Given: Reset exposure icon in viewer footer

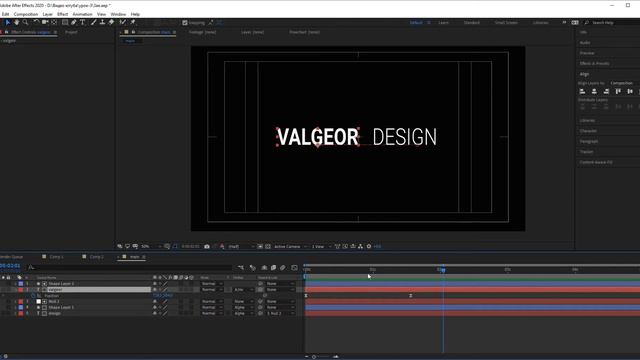Looking at the screenshot, I should [x=369, y=247].
